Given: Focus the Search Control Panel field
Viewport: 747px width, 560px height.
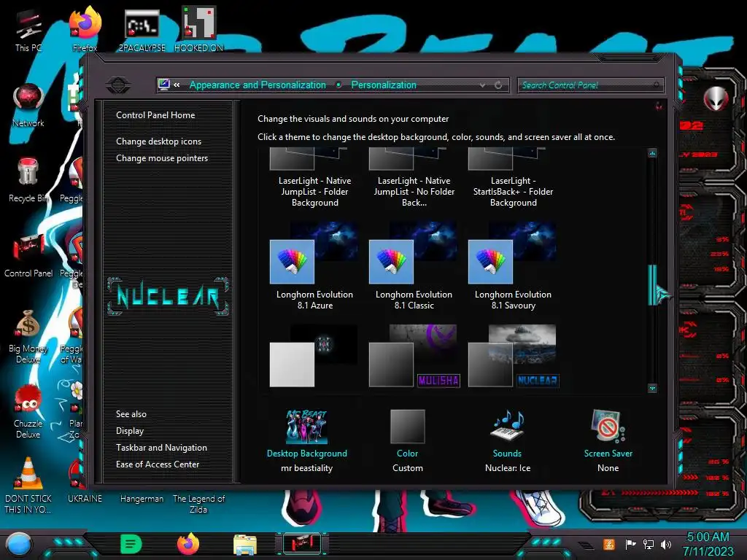Looking at the screenshot, I should tap(590, 85).
